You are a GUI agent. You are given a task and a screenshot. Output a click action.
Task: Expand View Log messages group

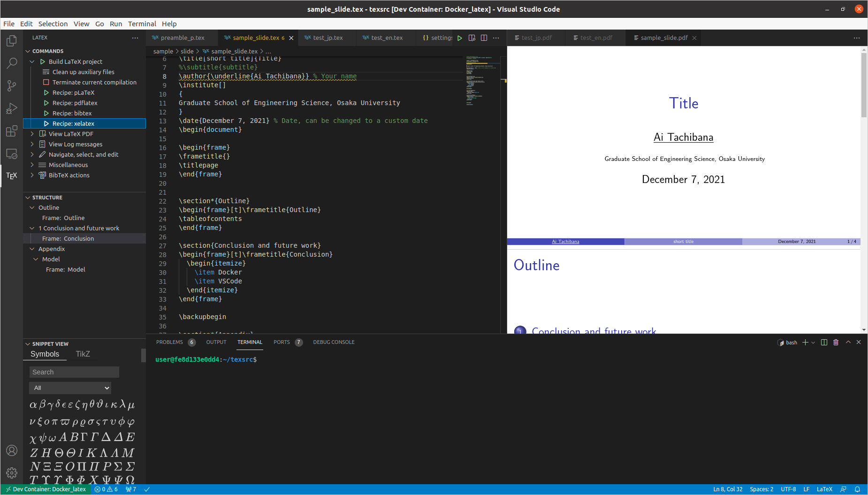32,144
